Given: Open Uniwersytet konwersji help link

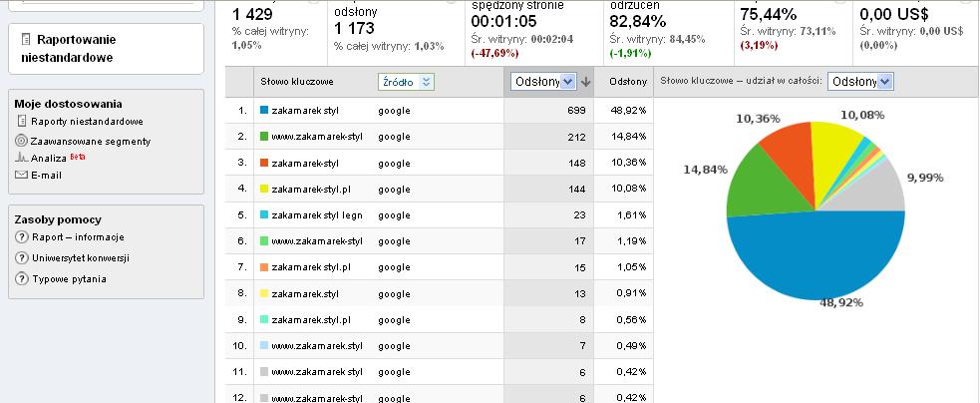Looking at the screenshot, I should click(81, 257).
